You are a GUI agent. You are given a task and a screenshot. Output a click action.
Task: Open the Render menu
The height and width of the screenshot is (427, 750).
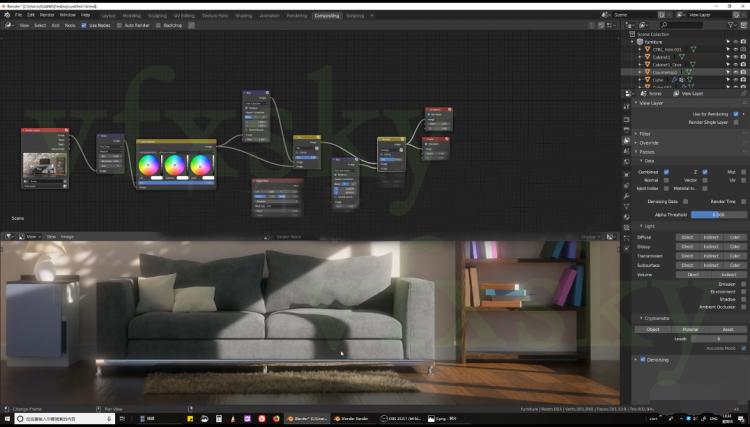pyautogui.click(x=47, y=15)
